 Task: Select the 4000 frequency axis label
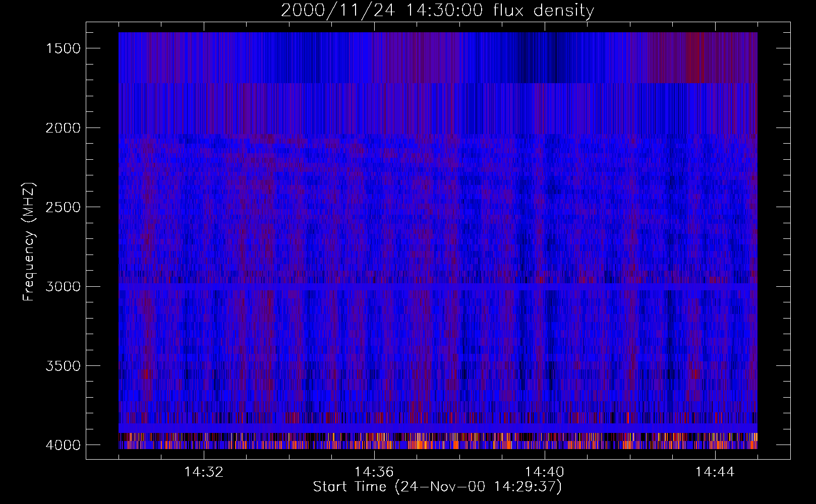click(63, 445)
